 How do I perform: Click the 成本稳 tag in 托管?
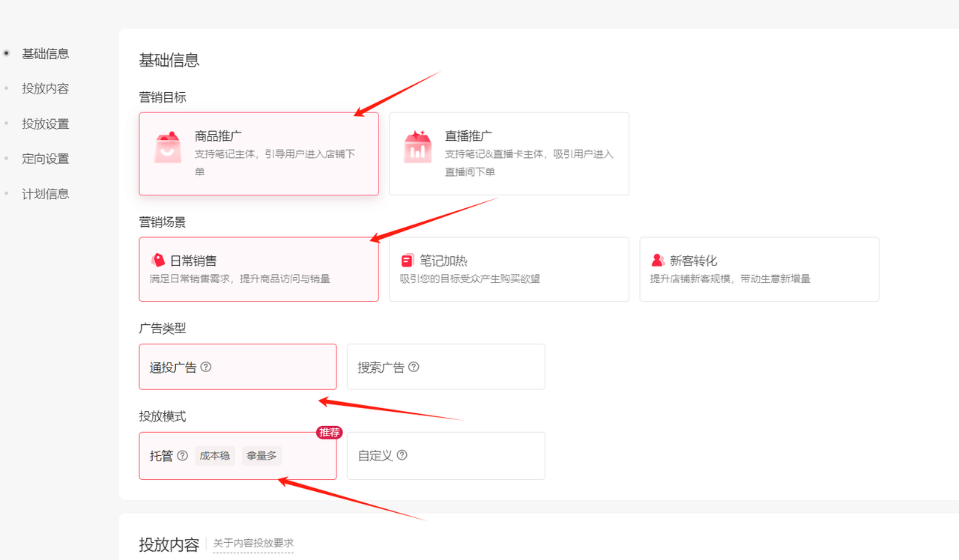click(215, 455)
